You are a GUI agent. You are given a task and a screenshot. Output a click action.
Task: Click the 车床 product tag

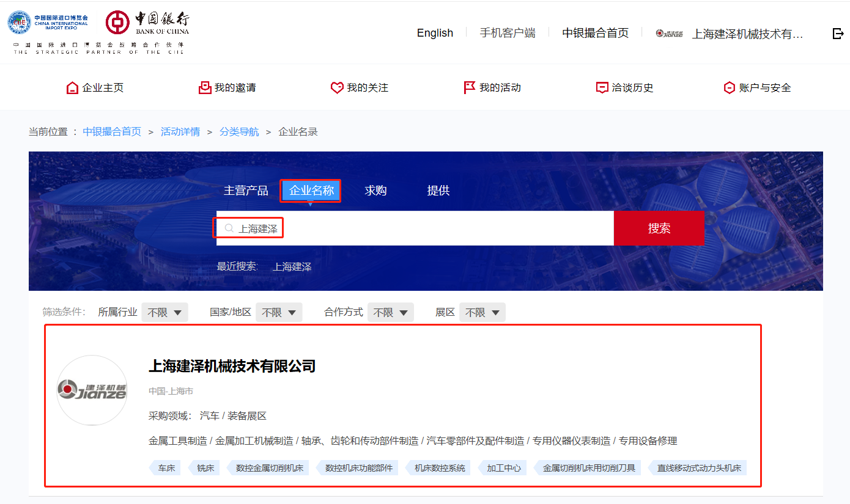(165, 469)
